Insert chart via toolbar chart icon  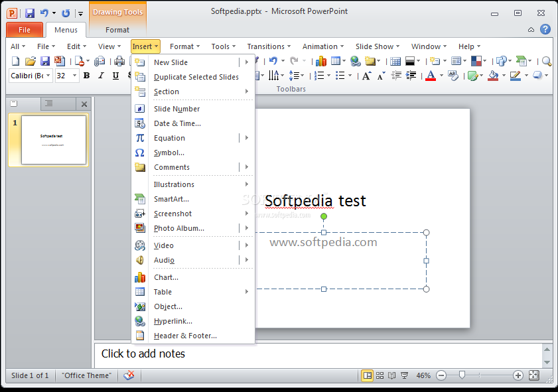[x=321, y=61]
